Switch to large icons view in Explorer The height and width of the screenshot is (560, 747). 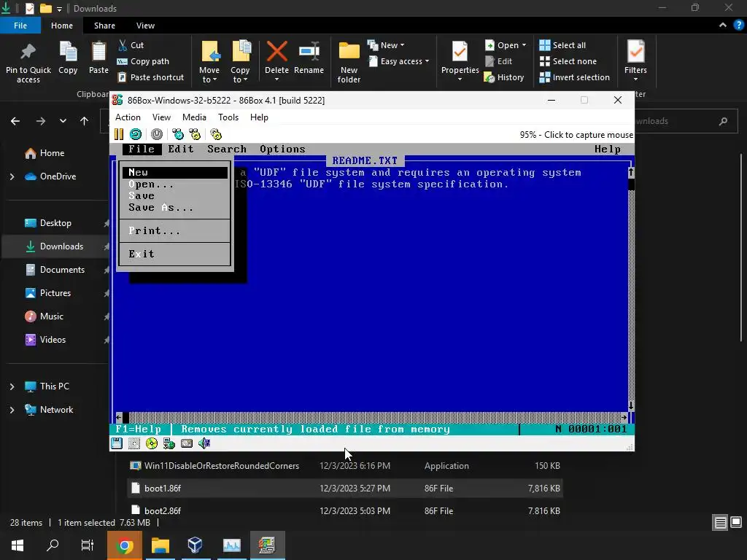tap(736, 523)
